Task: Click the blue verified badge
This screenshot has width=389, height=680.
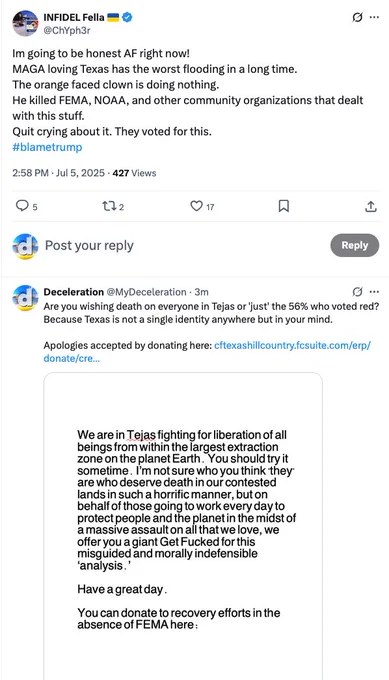Action: click(127, 17)
